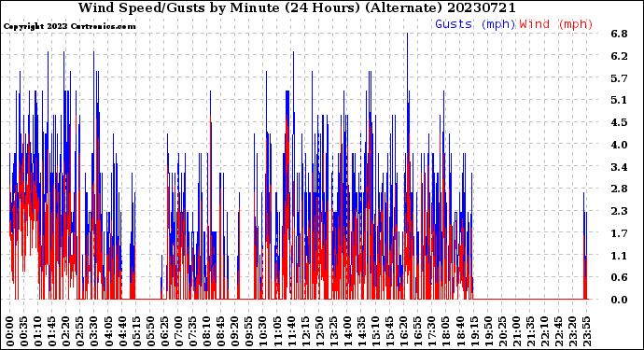Click the 4.5 y-axis label
644x350 pixels.
click(x=619, y=122)
